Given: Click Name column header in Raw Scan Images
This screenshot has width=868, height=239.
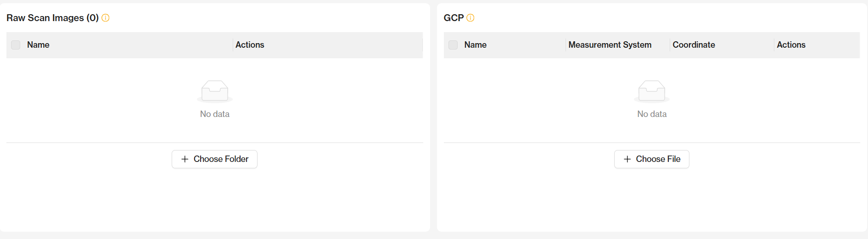Looking at the screenshot, I should coord(38,45).
